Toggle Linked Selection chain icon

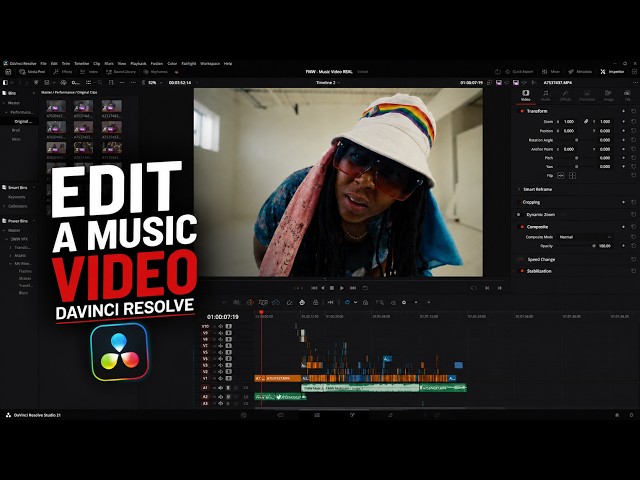point(347,302)
